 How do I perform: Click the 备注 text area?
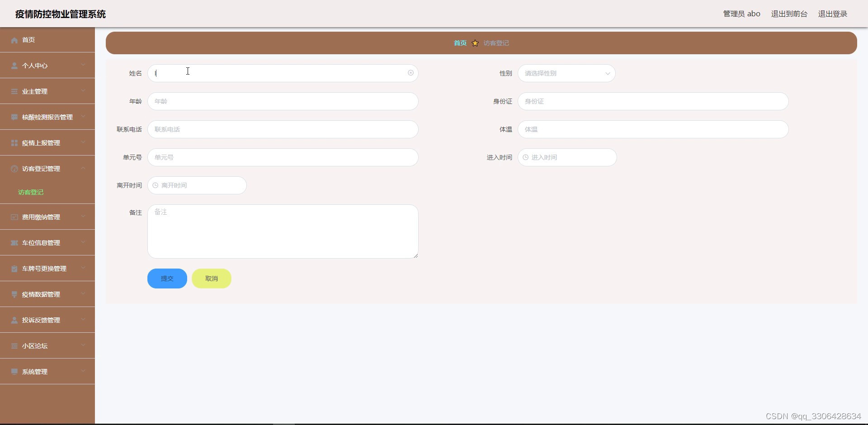click(283, 231)
